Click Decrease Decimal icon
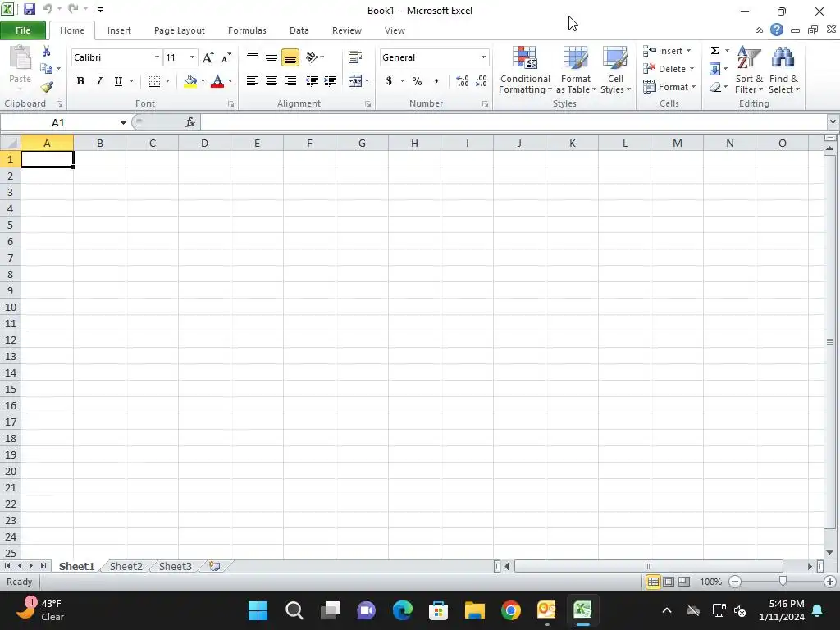This screenshot has height=630, width=840. (x=481, y=81)
